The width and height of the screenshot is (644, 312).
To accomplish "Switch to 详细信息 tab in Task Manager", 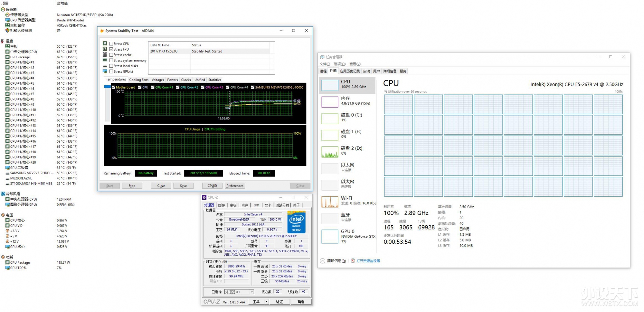I will [390, 71].
